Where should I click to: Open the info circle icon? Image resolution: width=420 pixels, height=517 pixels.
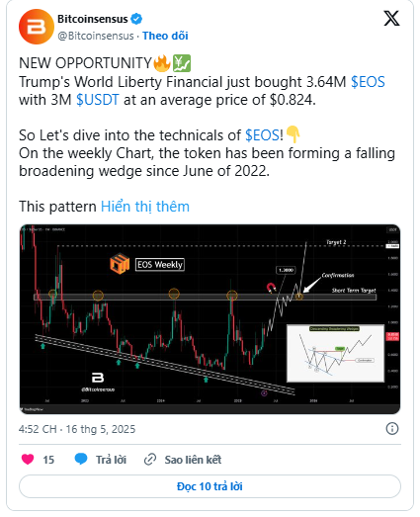point(392,429)
